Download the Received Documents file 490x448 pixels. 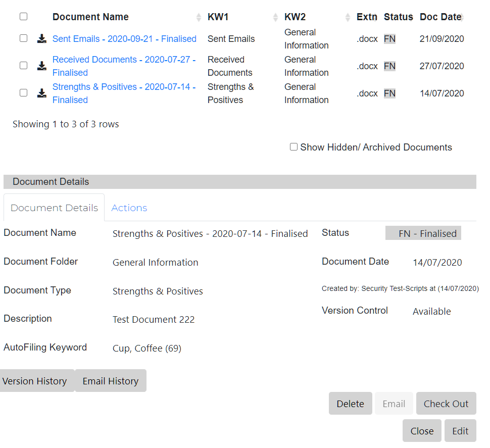(42, 66)
